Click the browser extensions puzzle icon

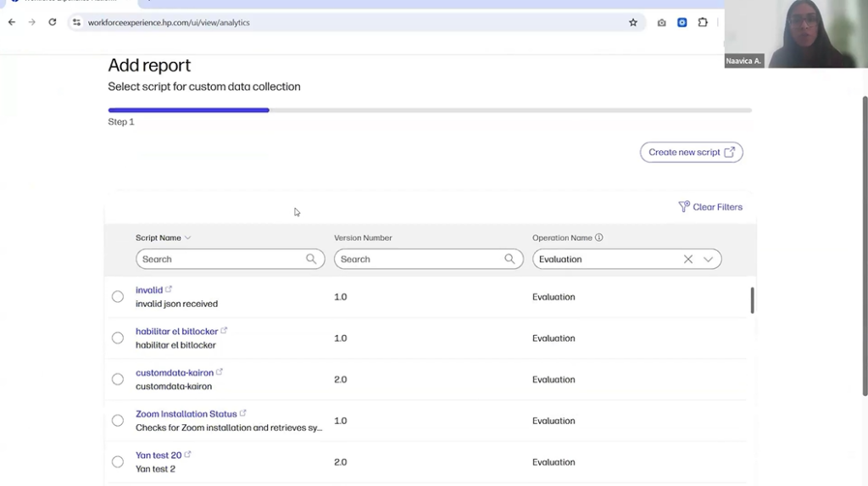point(703,23)
